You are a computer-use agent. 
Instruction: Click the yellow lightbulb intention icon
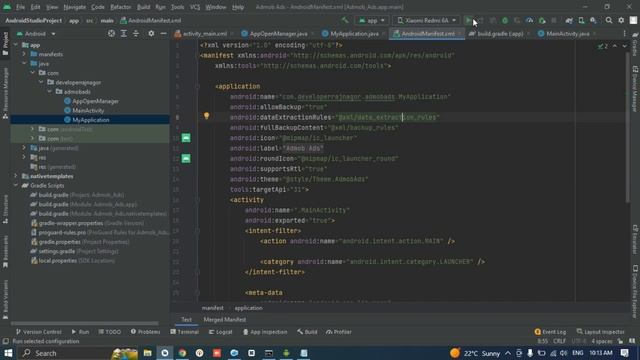point(207,116)
